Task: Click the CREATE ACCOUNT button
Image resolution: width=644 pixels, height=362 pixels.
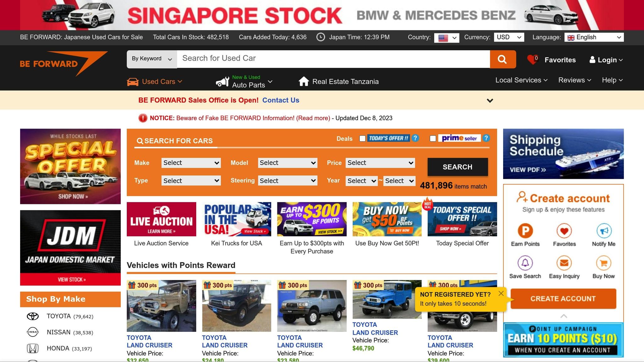Action: 563,299
